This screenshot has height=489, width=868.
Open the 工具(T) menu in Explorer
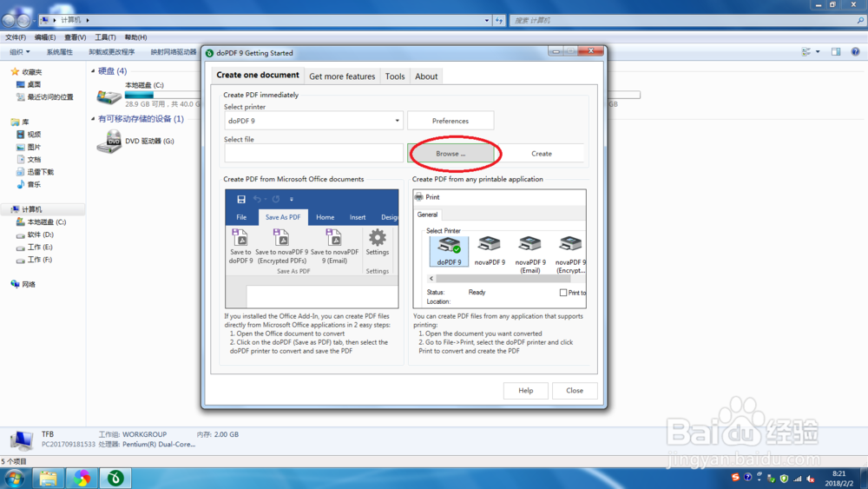click(x=105, y=37)
